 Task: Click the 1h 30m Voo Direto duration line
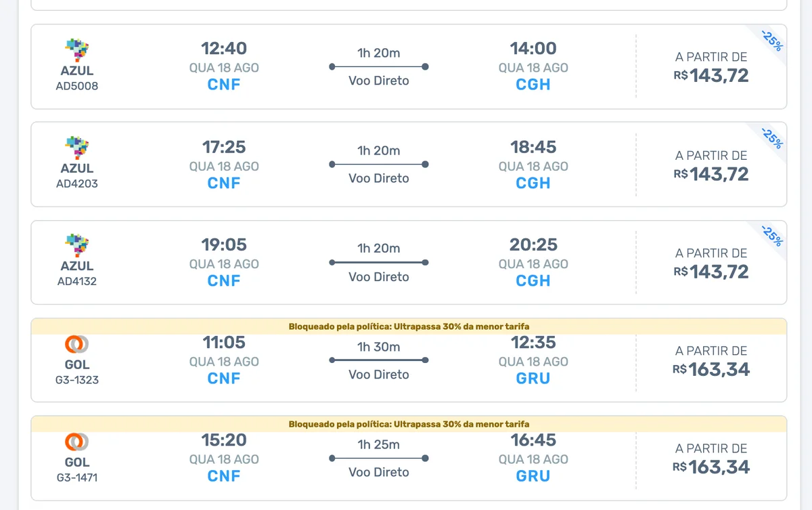[x=379, y=360]
